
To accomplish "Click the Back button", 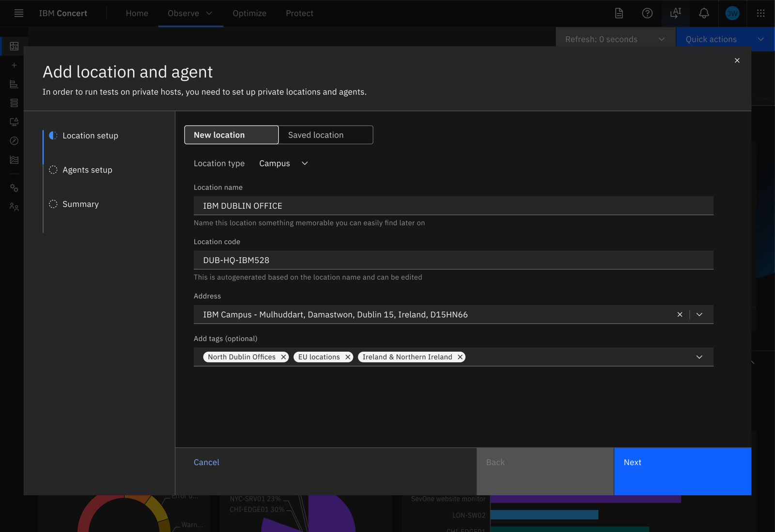I will pos(545,471).
